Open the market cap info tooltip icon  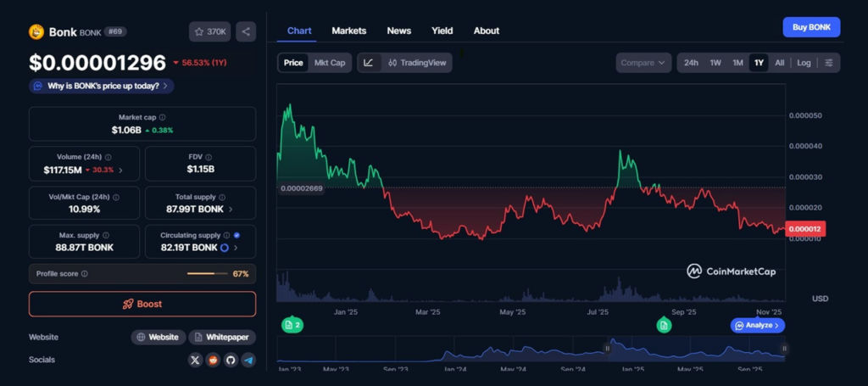162,117
